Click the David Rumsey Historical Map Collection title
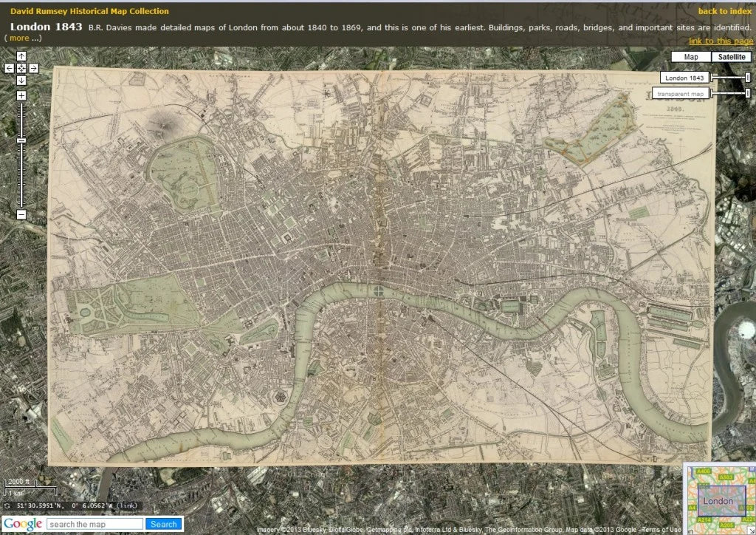Viewport: 756px width, 535px height. click(x=89, y=11)
